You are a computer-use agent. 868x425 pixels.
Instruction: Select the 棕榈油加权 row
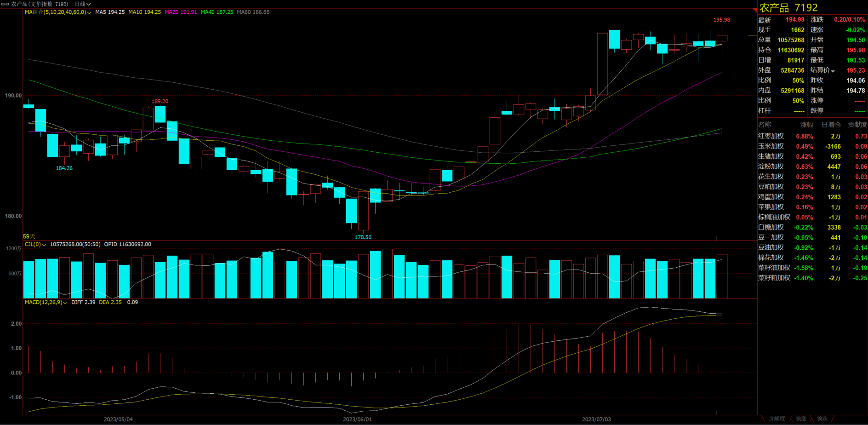coord(812,218)
